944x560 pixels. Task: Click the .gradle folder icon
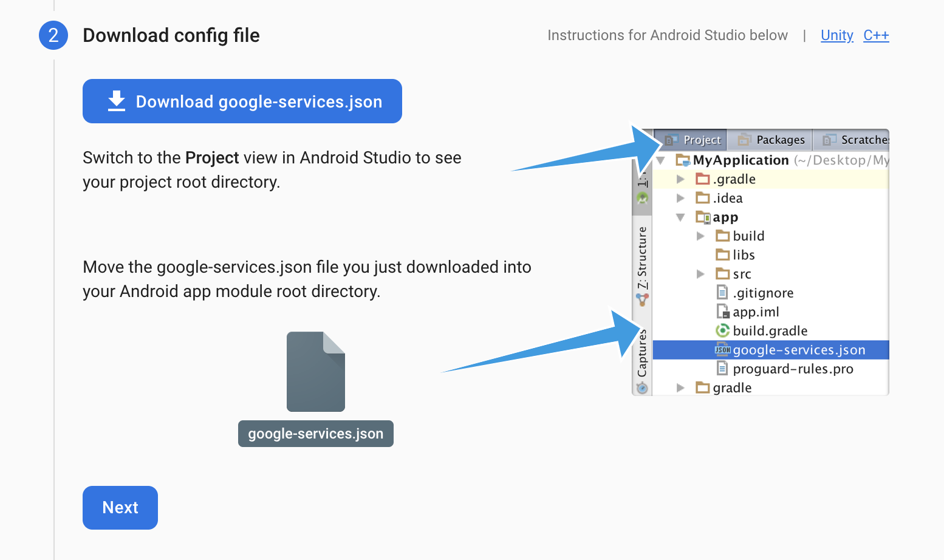coord(703,179)
